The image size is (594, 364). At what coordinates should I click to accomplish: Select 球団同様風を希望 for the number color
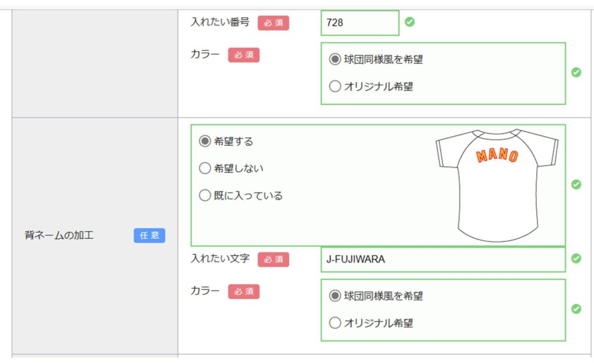coord(335,59)
